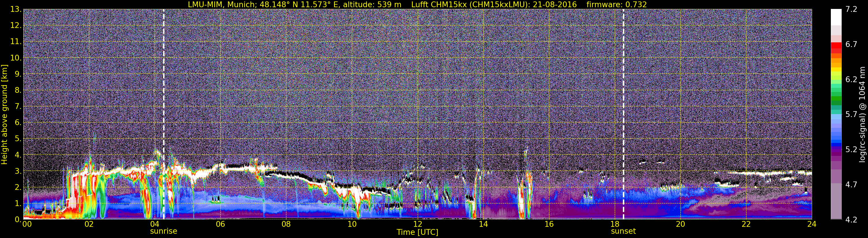The height and width of the screenshot is (238, 868).
Task: Click the colorbar tick label '6.7'
Action: tap(851, 44)
